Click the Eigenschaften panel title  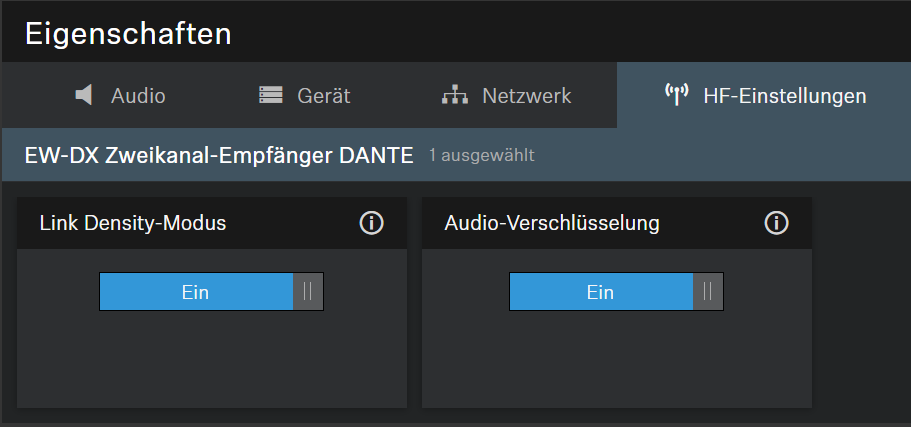[x=128, y=34]
